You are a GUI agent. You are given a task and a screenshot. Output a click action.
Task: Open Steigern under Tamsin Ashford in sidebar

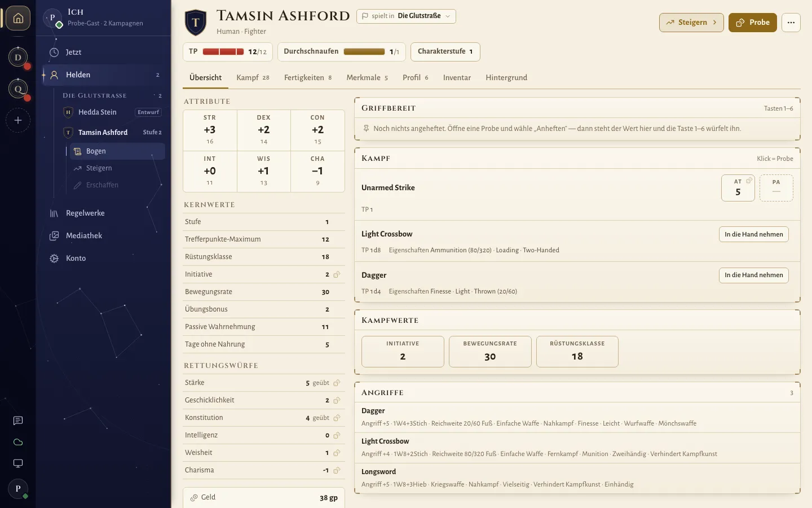[117, 168]
